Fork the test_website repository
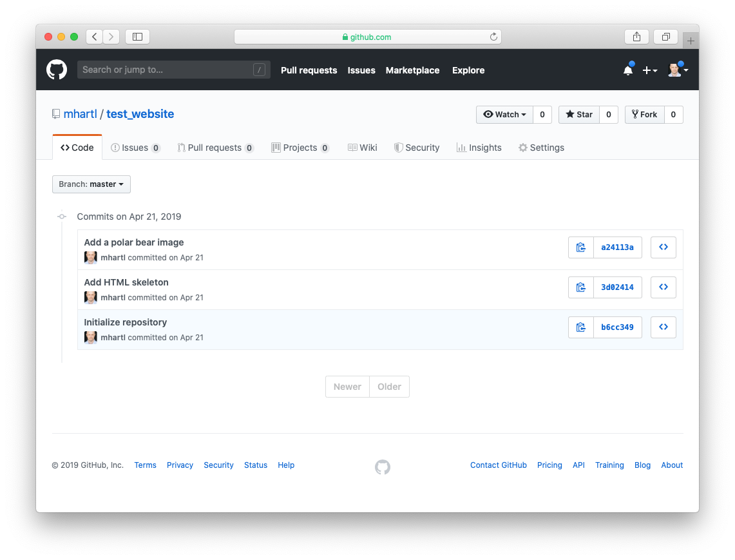Viewport: 735px width, 560px height. pos(644,114)
